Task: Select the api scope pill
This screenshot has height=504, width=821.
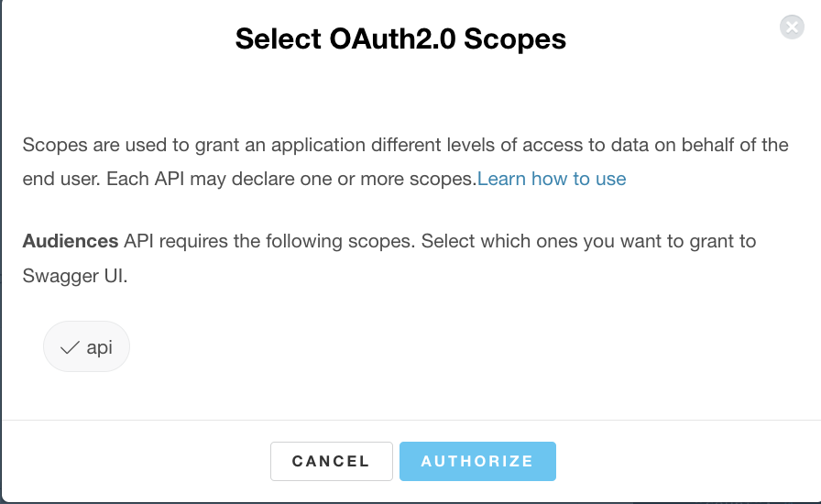Action: tap(86, 346)
